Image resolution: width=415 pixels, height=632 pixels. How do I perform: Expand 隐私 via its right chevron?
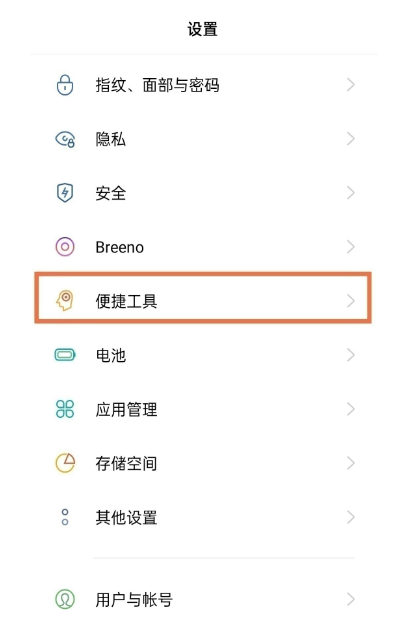click(x=351, y=139)
